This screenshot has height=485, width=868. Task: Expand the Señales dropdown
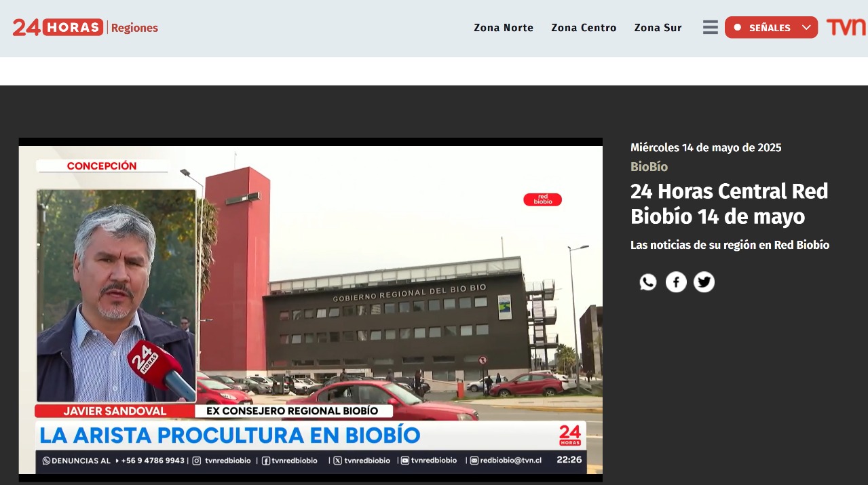[x=771, y=28]
